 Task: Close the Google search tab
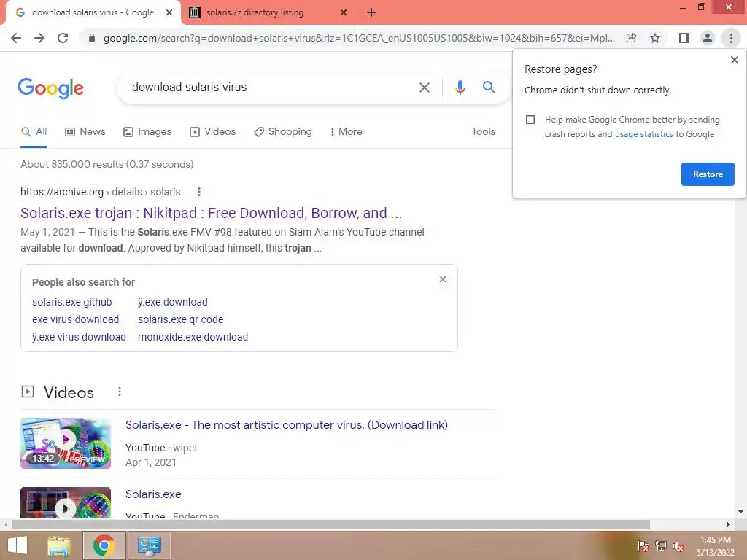(169, 12)
